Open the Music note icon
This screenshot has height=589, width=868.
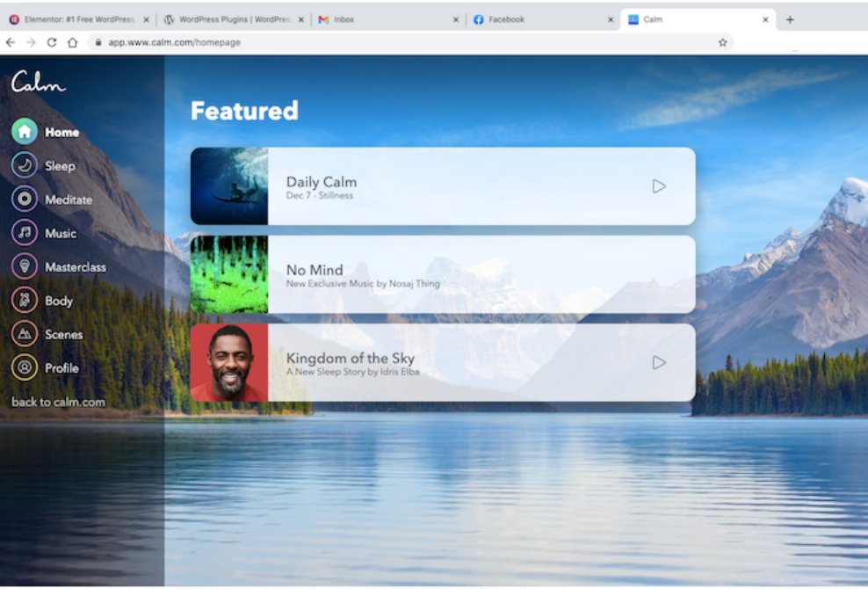click(25, 233)
